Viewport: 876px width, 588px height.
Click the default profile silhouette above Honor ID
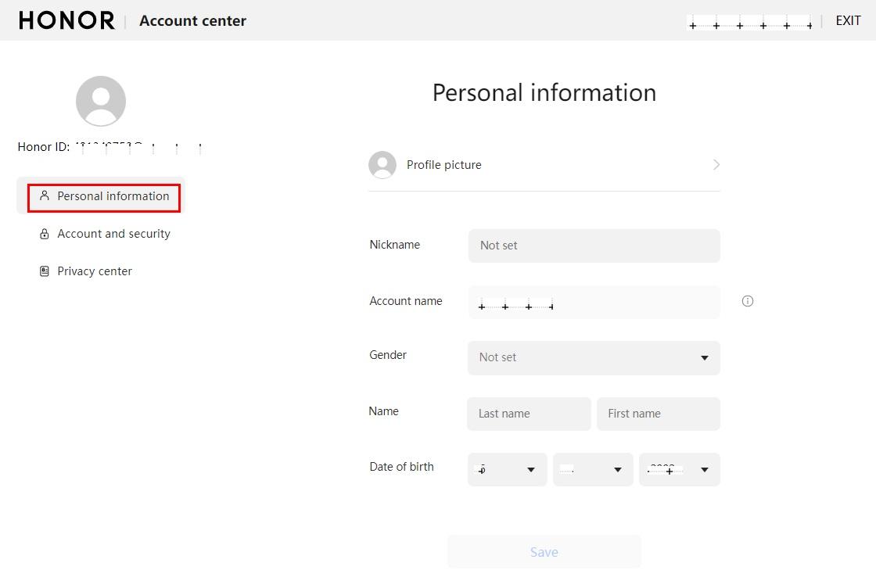[101, 101]
